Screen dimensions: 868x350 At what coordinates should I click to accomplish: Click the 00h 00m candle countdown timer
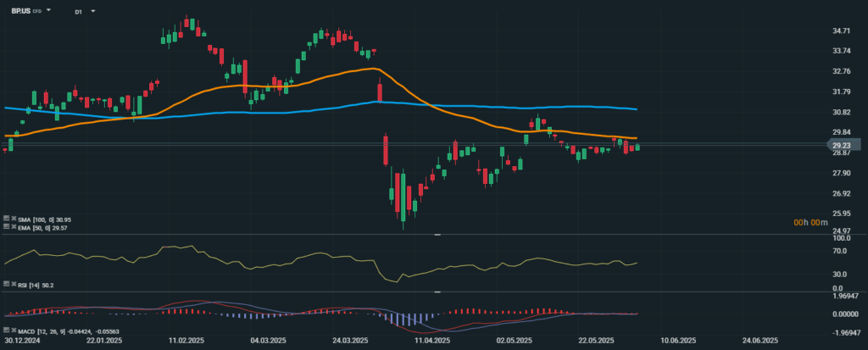coord(810,222)
